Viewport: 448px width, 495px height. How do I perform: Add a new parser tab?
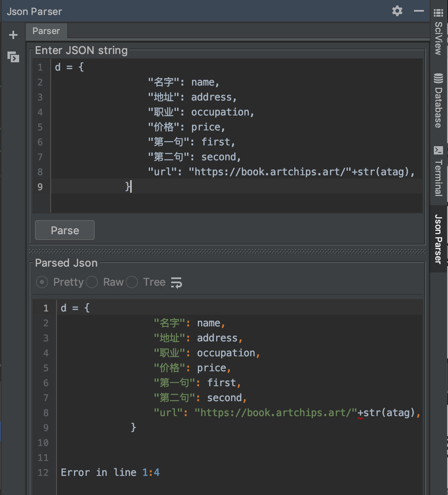click(x=13, y=35)
